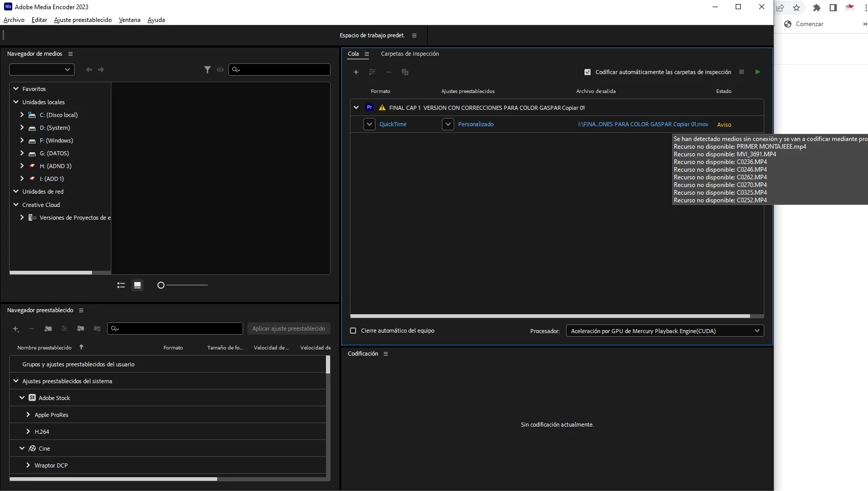Click the thumbnail zoom slider handle
This screenshot has height=491, width=868.
click(x=161, y=285)
